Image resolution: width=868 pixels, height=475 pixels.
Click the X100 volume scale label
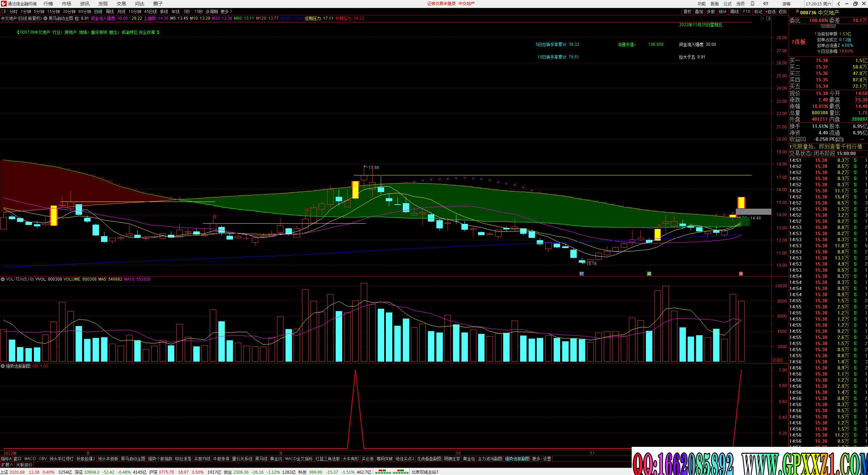pos(777,360)
